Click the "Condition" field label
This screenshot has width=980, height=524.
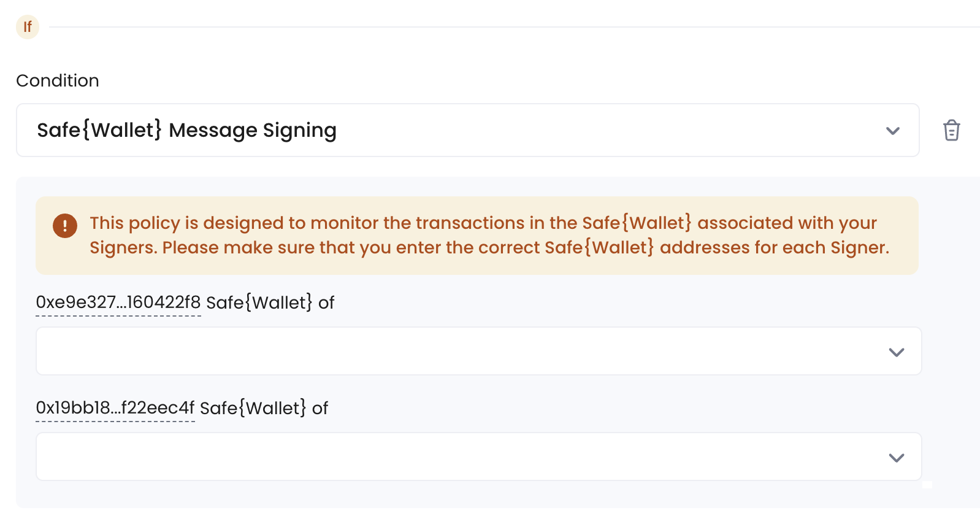tap(58, 80)
